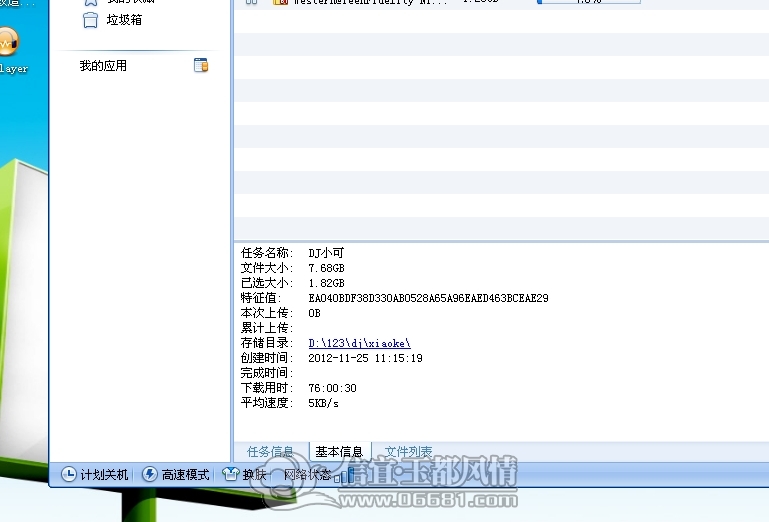Click this session upload value 0B
The height and width of the screenshot is (522, 769).
pos(314,313)
